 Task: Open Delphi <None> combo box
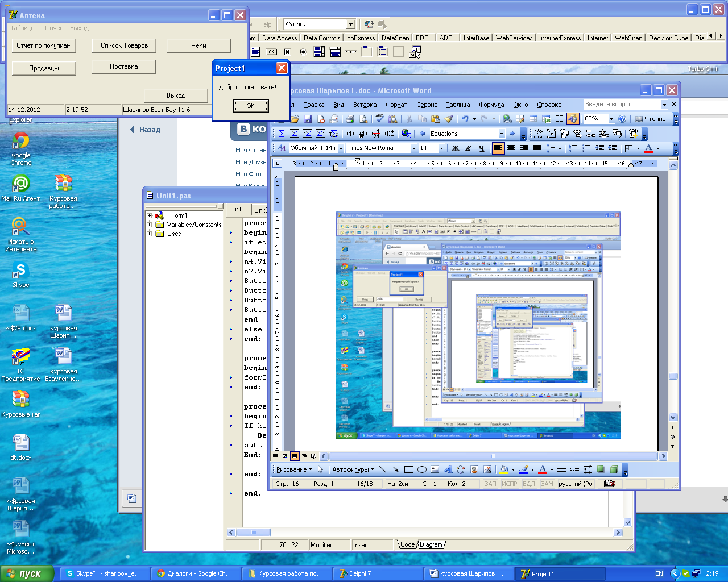pos(351,24)
